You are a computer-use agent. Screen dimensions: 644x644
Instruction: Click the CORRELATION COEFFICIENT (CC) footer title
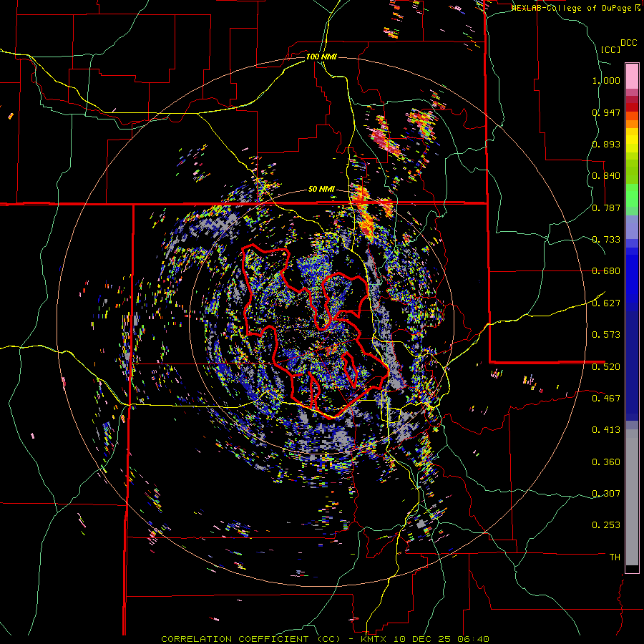click(251, 639)
